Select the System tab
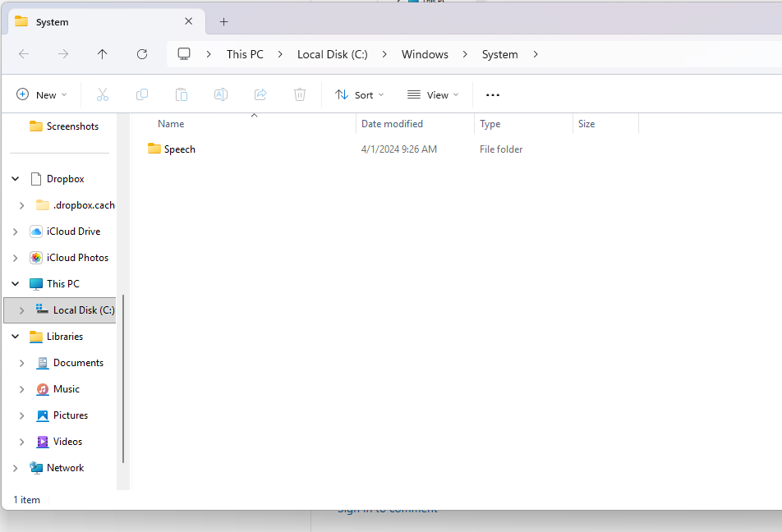782x532 pixels. 106,22
